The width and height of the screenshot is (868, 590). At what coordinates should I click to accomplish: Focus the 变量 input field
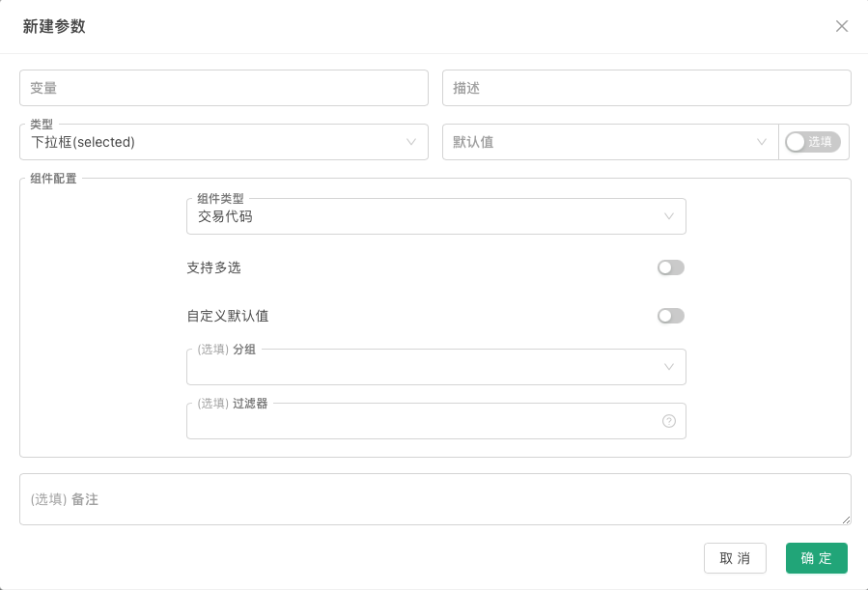pyautogui.click(x=223, y=88)
